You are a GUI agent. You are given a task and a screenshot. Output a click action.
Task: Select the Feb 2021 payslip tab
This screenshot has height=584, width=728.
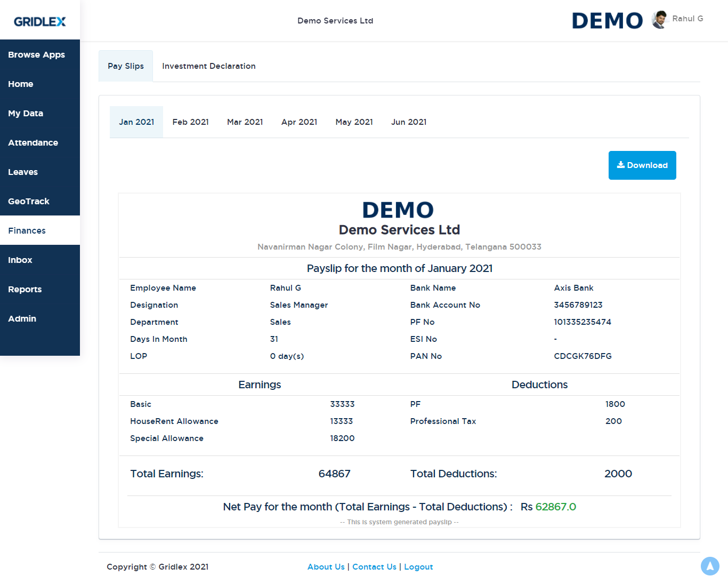(190, 122)
